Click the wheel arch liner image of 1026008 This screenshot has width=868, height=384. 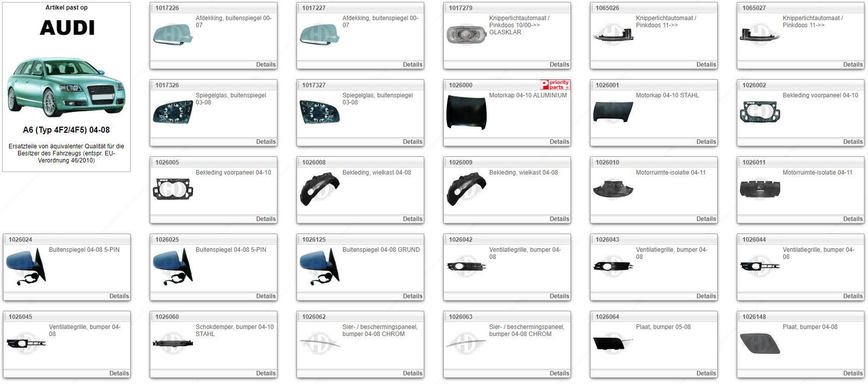pyautogui.click(x=320, y=189)
